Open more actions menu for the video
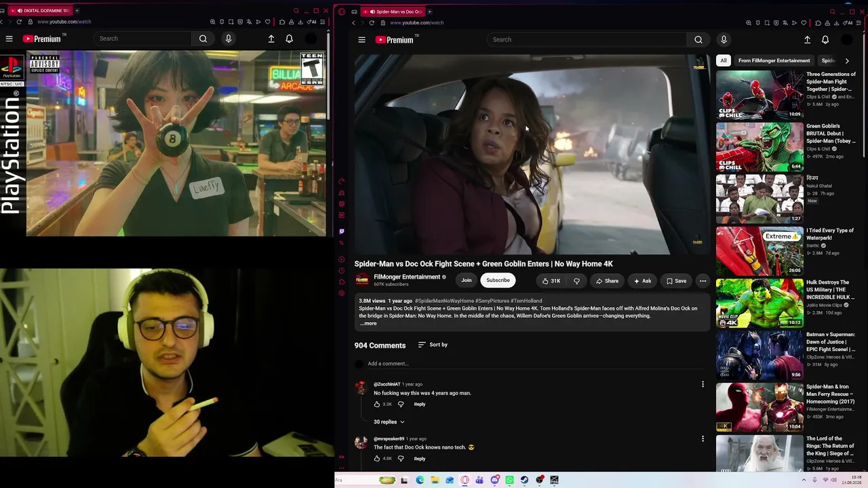This screenshot has width=868, height=488. 703,281
